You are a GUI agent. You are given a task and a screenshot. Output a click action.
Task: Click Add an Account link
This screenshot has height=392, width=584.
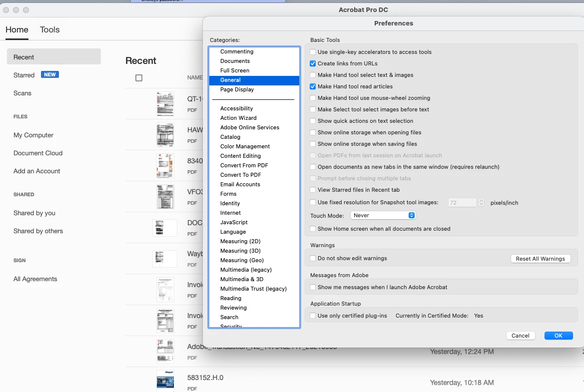coord(36,171)
